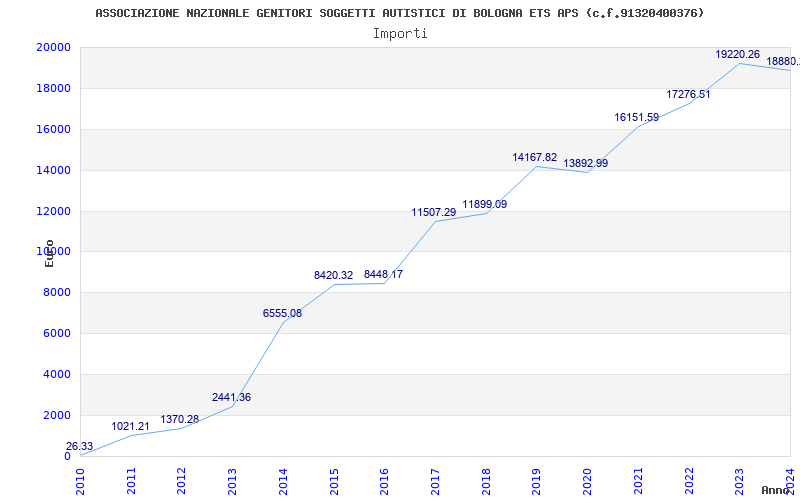
Task: Click the data label 14167.82
Action: 535,158
